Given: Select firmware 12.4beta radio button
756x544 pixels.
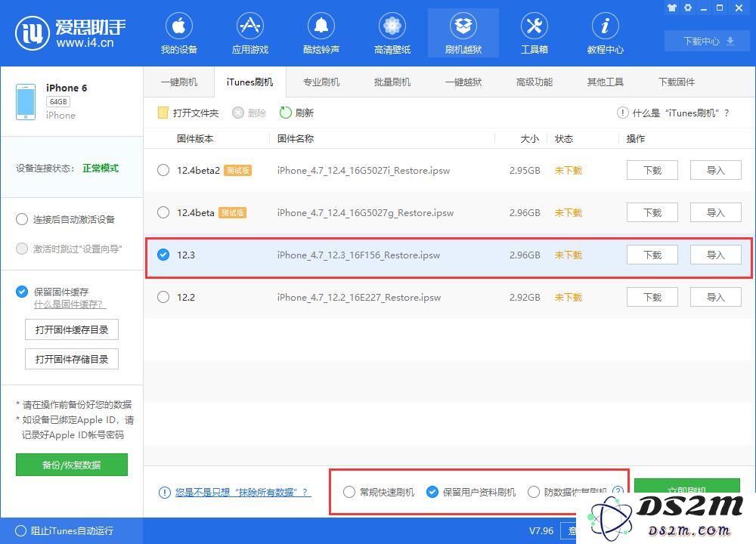Looking at the screenshot, I should [163, 212].
